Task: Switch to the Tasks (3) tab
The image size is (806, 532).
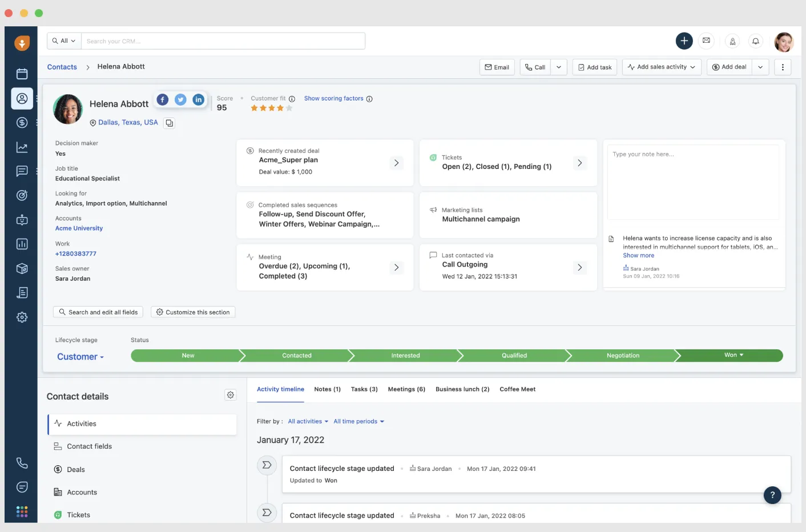Action: pyautogui.click(x=364, y=389)
